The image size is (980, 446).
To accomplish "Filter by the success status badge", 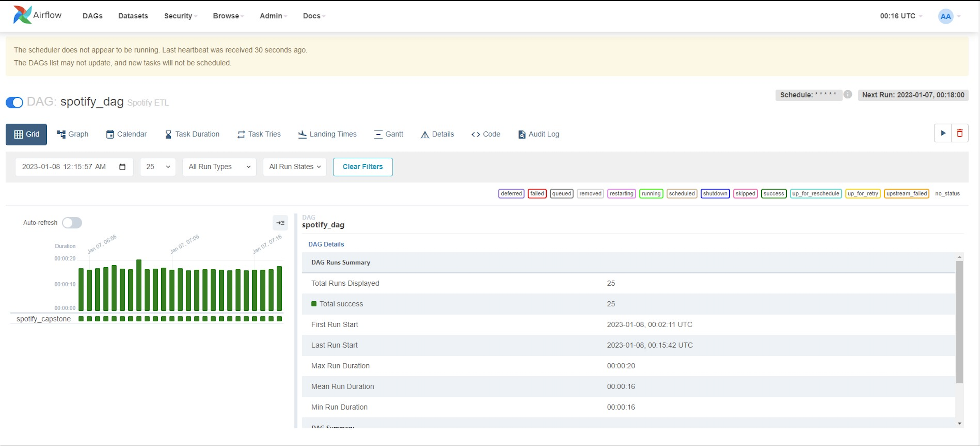I will click(773, 194).
